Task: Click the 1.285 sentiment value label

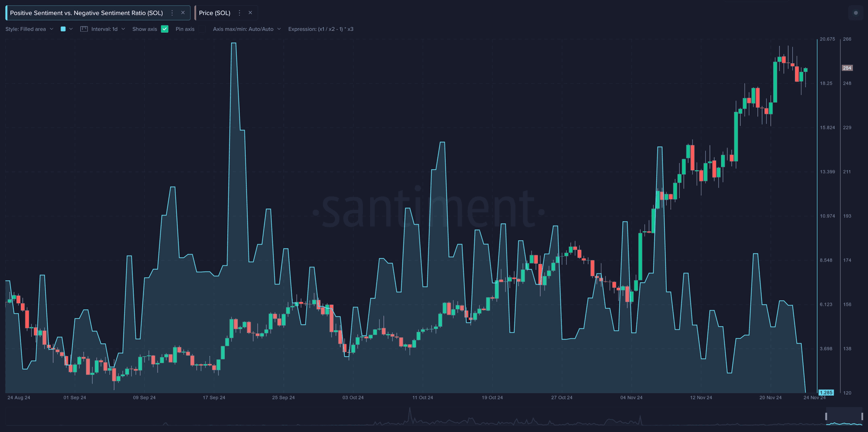Action: [826, 392]
